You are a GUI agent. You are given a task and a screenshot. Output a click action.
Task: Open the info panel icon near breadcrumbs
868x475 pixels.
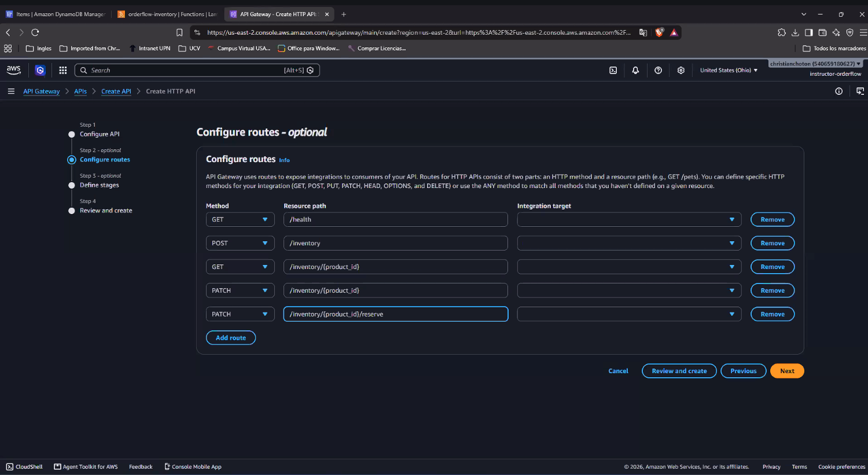pos(838,91)
